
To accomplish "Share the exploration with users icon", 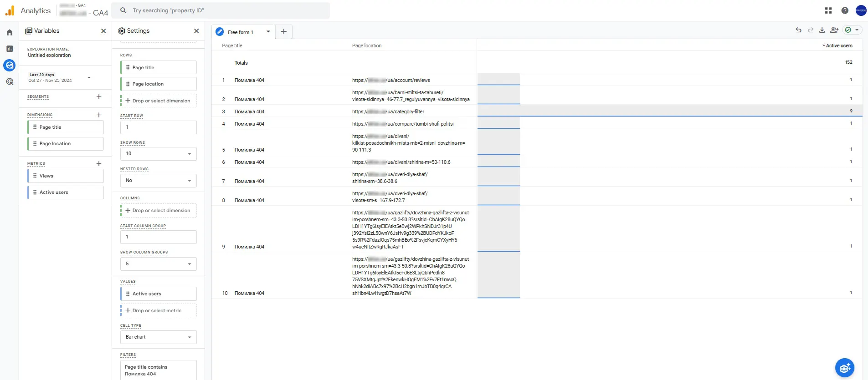I will [834, 30].
